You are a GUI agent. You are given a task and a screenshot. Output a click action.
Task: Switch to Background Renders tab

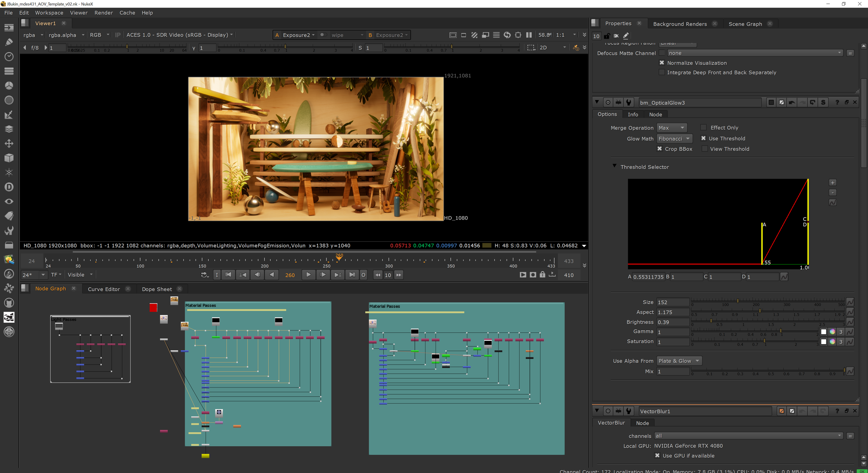click(679, 24)
